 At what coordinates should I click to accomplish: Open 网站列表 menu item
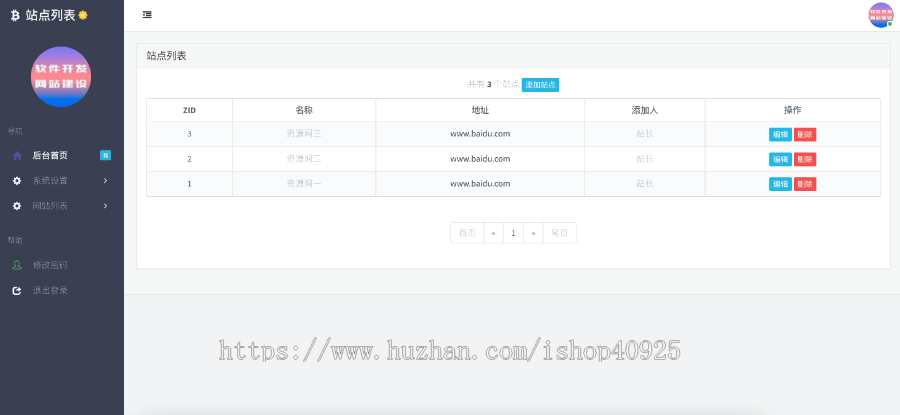61,206
